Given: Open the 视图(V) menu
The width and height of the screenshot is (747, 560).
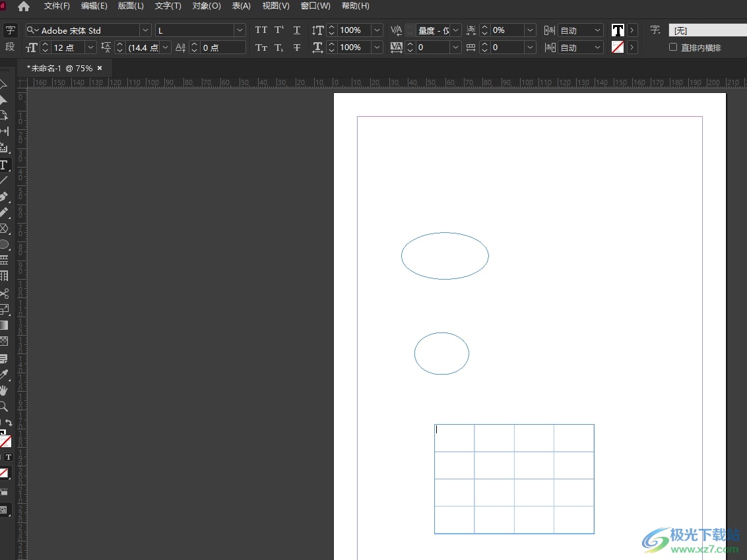Looking at the screenshot, I should click(276, 6).
